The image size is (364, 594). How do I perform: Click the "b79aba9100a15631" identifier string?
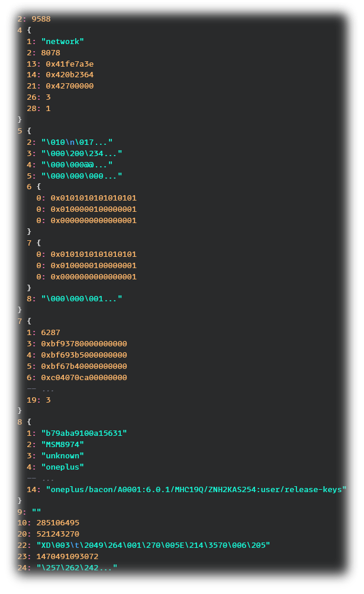84,433
